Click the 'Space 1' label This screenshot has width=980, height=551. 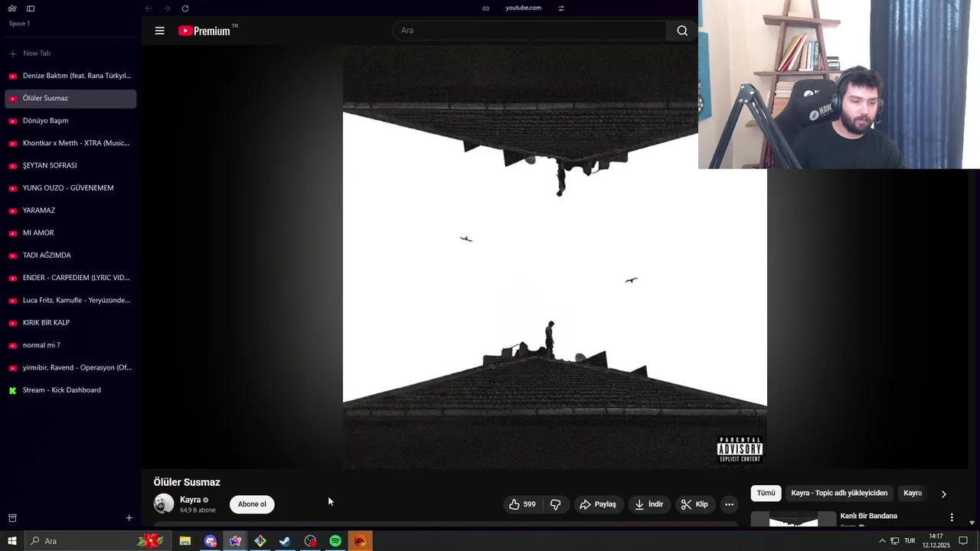point(19,24)
